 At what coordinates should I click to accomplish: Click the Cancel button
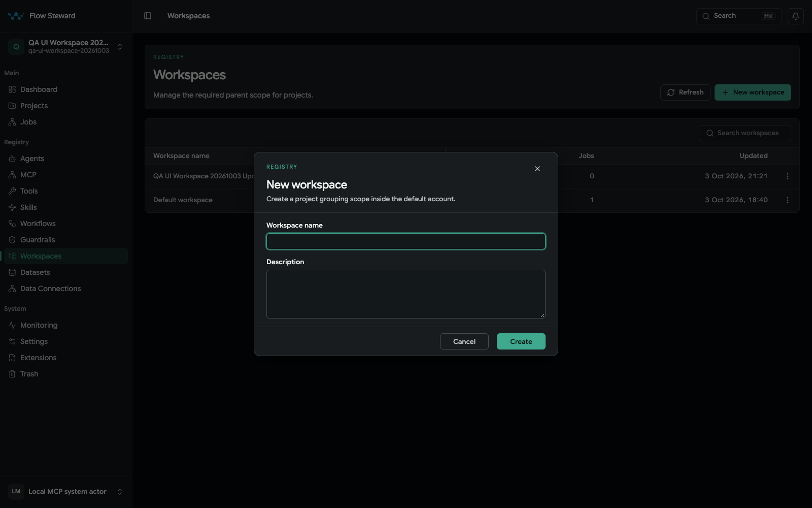(464, 341)
